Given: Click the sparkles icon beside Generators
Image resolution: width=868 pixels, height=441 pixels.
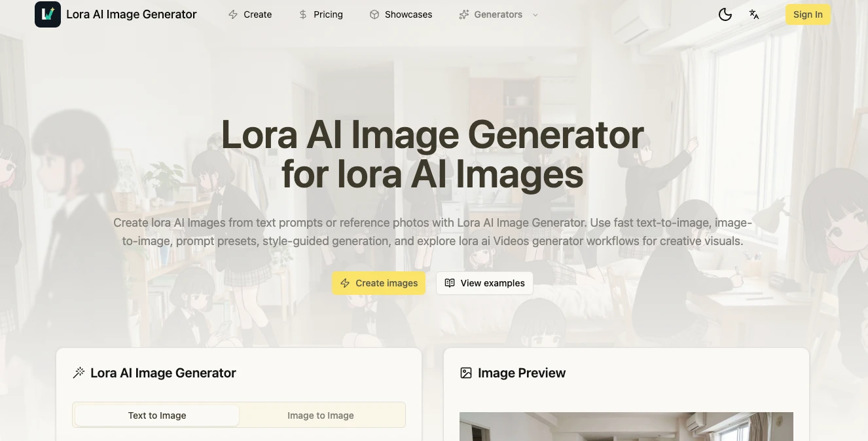Looking at the screenshot, I should [x=464, y=14].
